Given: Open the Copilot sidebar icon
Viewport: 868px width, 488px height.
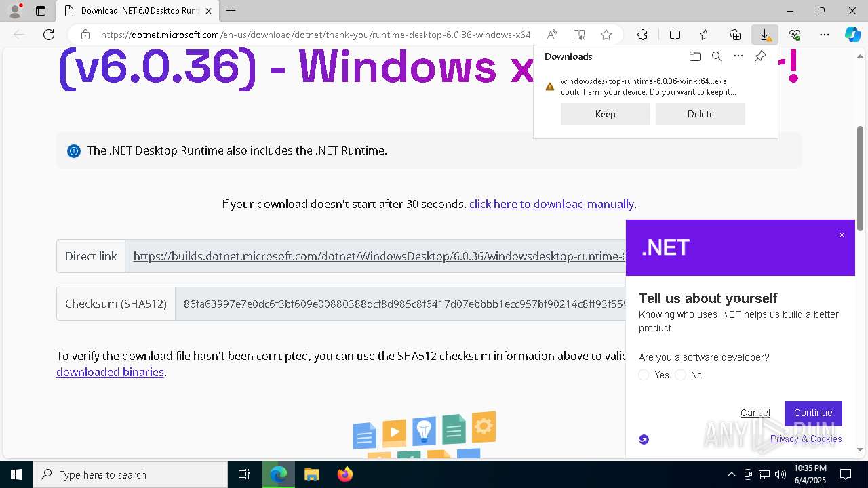Looking at the screenshot, I should [x=852, y=35].
